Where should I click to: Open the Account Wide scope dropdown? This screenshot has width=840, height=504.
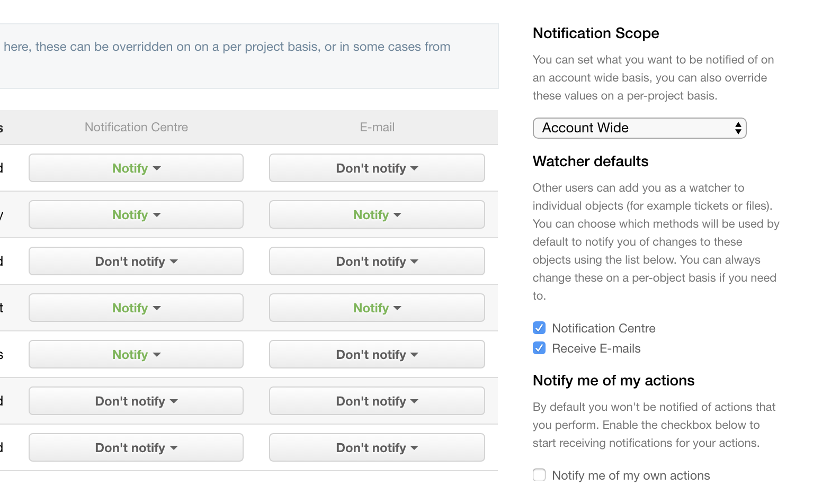point(639,128)
